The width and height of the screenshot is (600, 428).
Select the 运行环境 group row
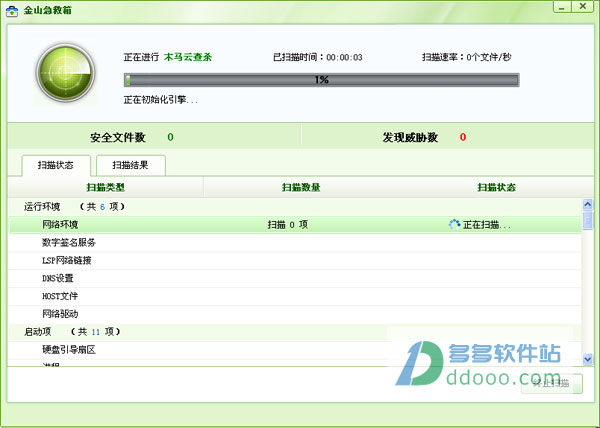pos(295,207)
